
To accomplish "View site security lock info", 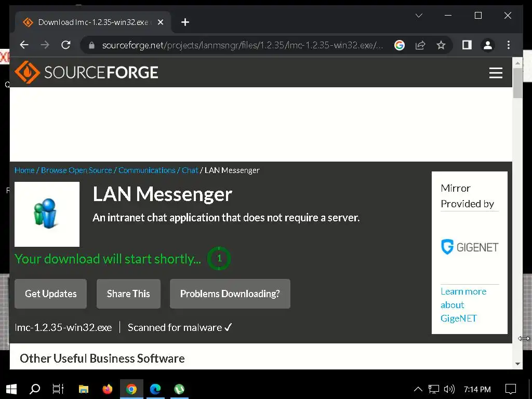I will pyautogui.click(x=91, y=45).
